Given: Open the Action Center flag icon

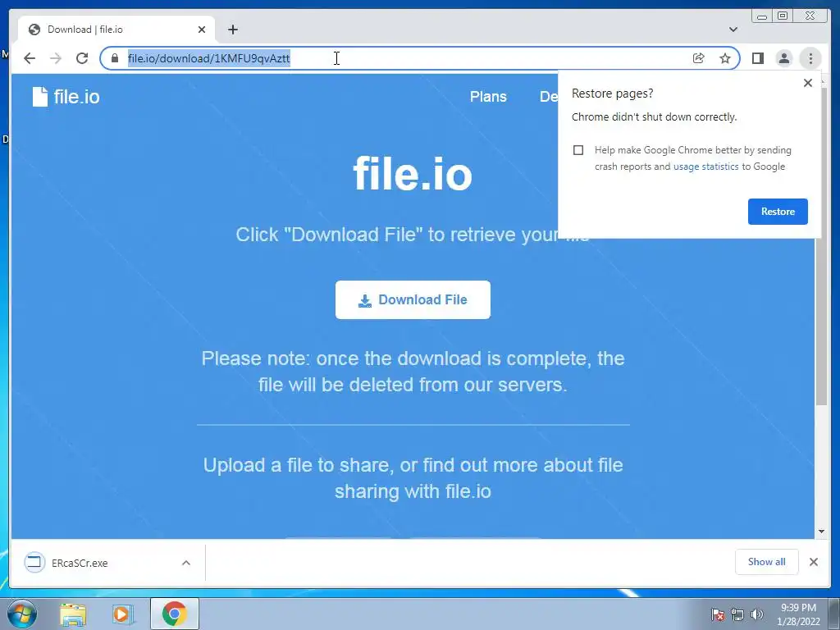Looking at the screenshot, I should pyautogui.click(x=717, y=614).
